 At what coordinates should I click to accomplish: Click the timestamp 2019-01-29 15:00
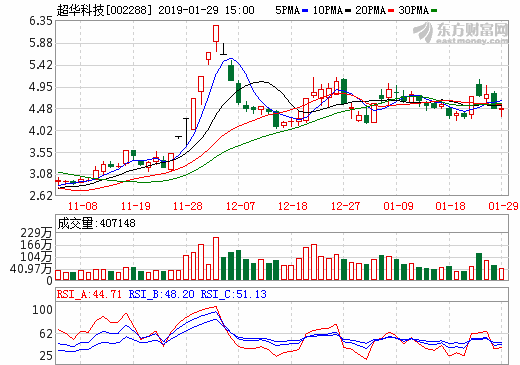point(206,10)
